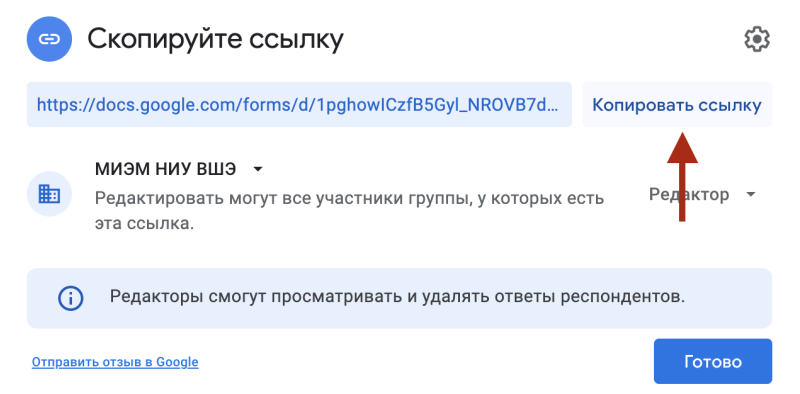Image resolution: width=800 pixels, height=394 pixels.
Task: Click the Редактировать могут все участники description
Action: [349, 198]
